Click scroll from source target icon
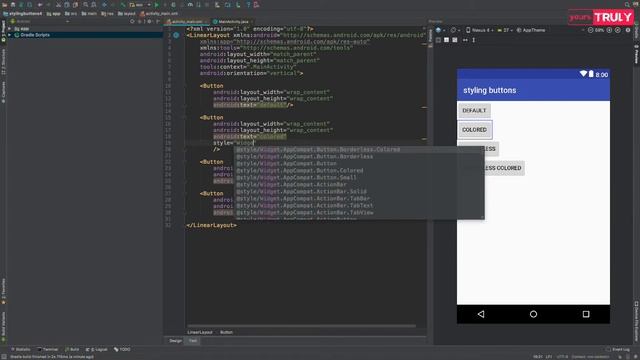Viewport: 640px width, 360px height. click(x=132, y=21)
